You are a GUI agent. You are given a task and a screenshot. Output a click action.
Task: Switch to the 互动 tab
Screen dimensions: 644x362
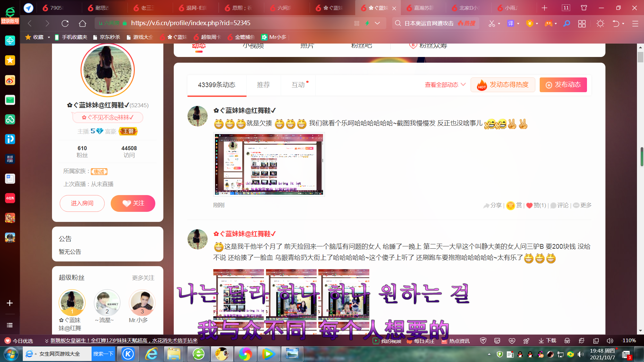pos(298,85)
